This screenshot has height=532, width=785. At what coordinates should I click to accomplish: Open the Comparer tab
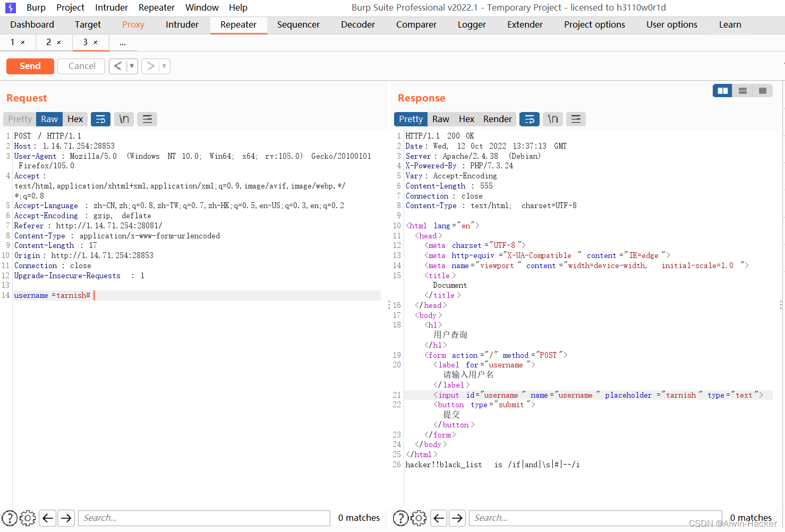pyautogui.click(x=416, y=24)
